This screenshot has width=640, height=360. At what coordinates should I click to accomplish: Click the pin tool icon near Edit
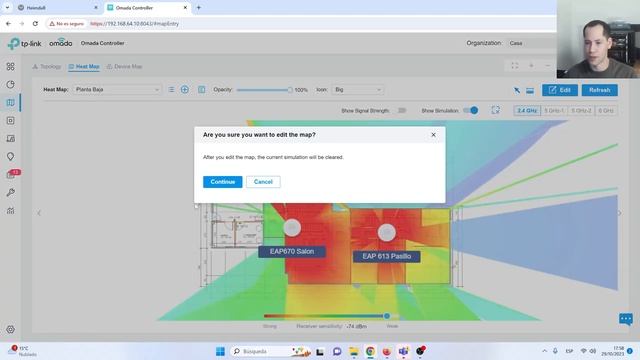pyautogui.click(x=517, y=90)
